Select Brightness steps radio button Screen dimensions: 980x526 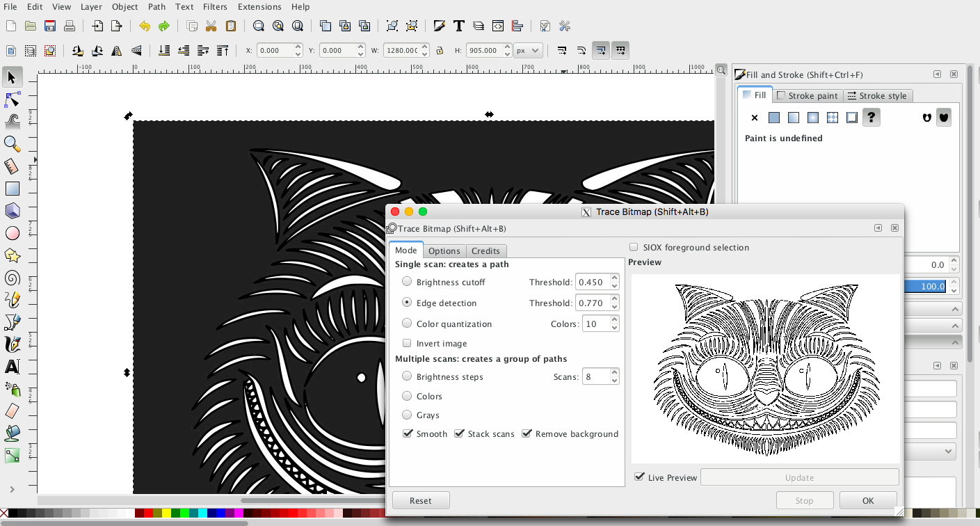coord(407,376)
